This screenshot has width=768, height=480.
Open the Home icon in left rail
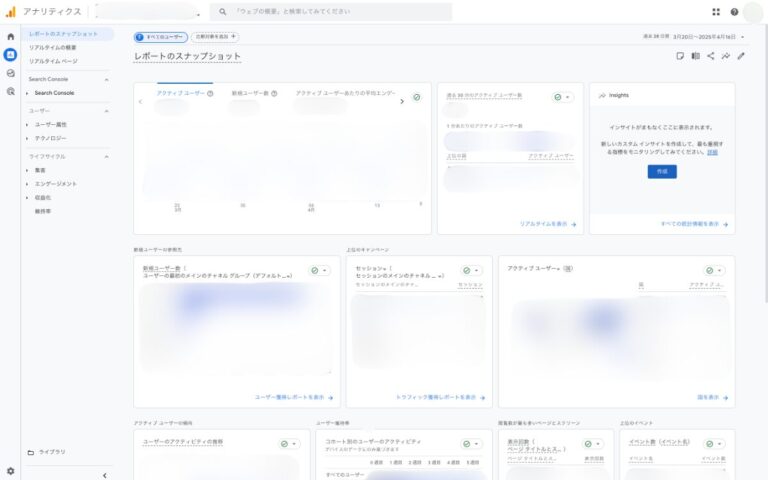[x=10, y=37]
